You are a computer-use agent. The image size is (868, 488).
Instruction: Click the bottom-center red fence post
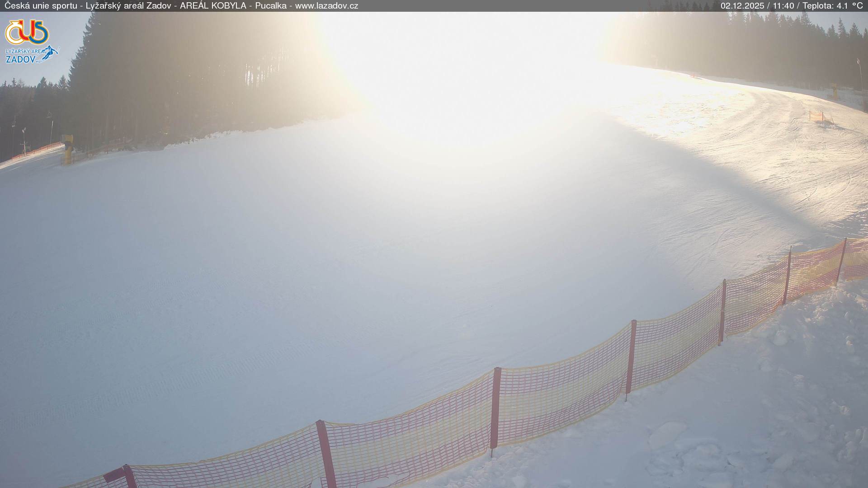326,454
